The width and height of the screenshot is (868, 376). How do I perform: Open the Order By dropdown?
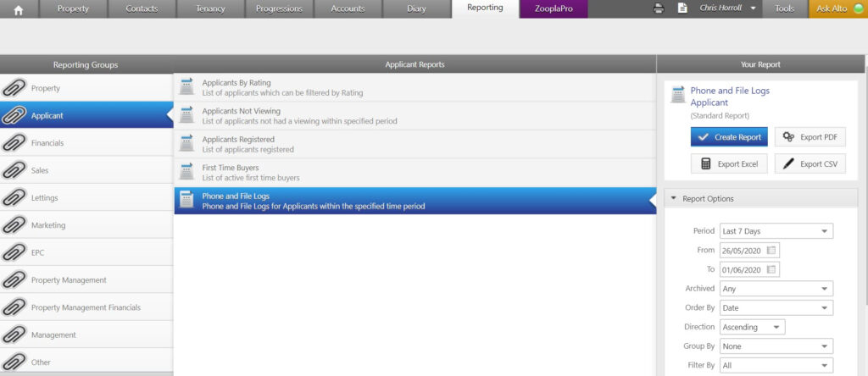point(776,308)
